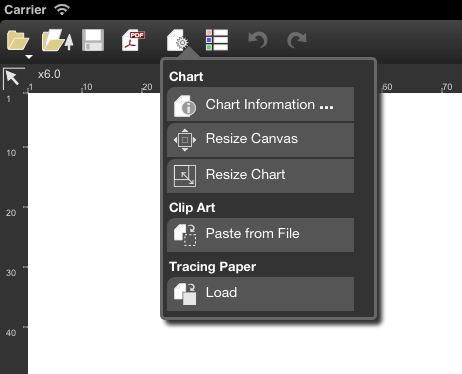Click the redo arrow icon

tap(297, 40)
